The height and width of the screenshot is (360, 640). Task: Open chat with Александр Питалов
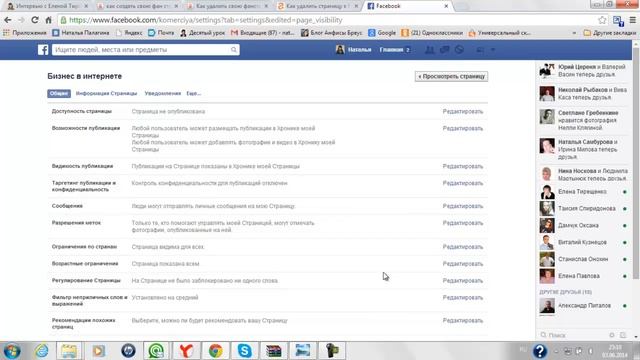[x=584, y=306]
